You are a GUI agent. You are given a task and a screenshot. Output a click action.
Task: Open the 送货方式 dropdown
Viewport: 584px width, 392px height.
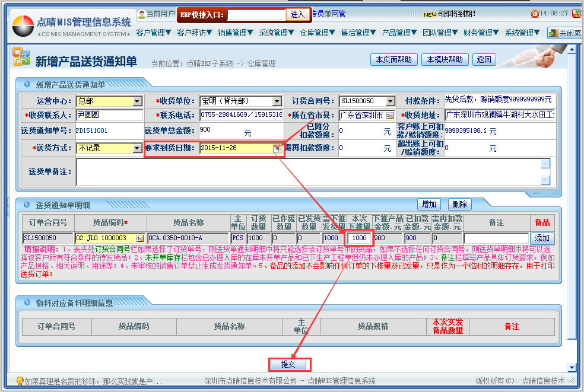138,148
